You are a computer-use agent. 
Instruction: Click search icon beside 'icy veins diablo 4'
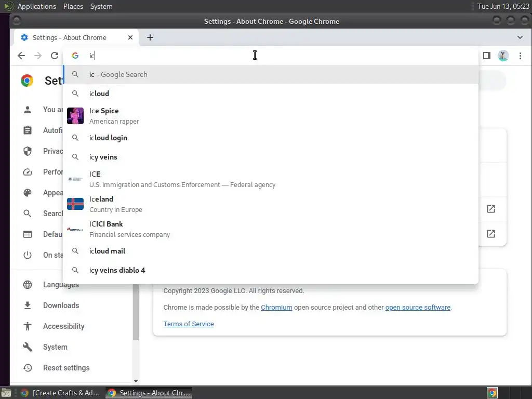coord(75,270)
